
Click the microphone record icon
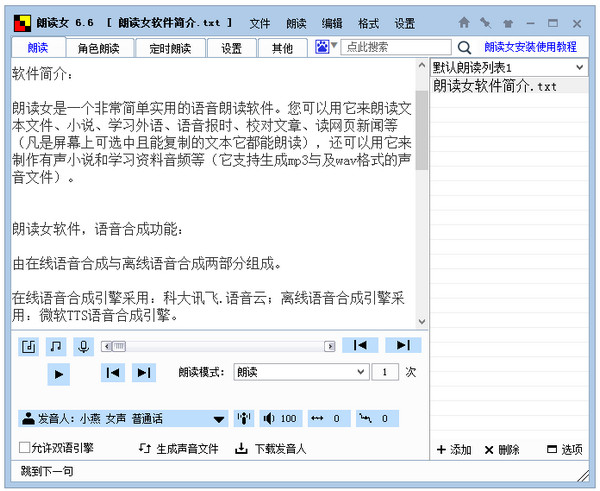point(83,347)
